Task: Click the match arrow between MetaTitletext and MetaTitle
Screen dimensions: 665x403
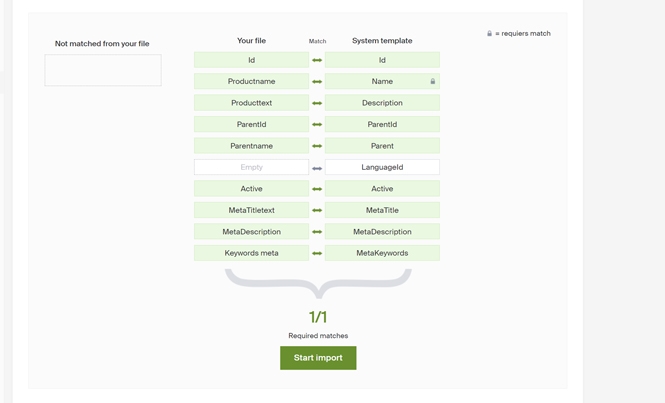Action: click(x=317, y=211)
